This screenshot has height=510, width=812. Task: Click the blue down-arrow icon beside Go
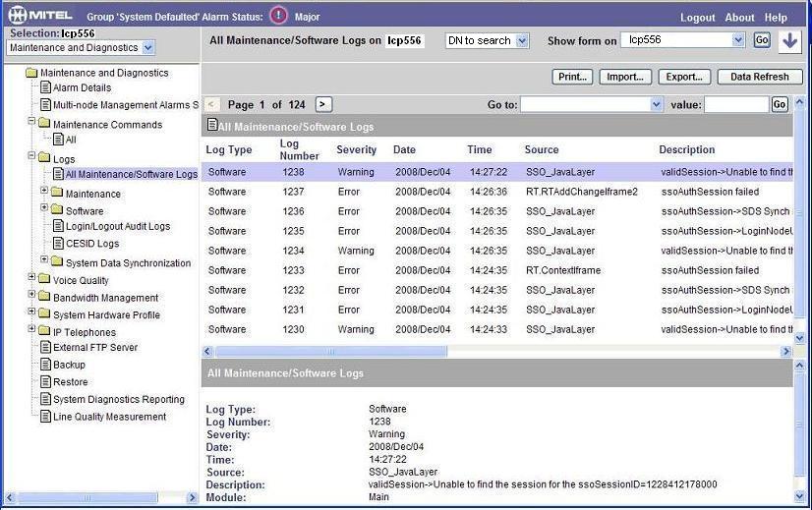789,40
